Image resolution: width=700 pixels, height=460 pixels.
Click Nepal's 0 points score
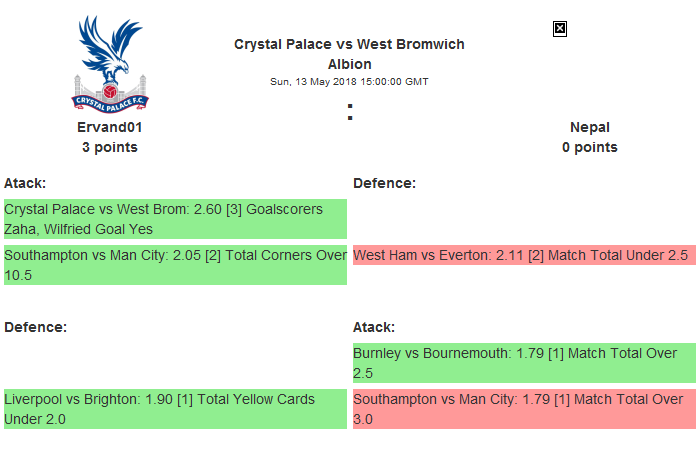pyautogui.click(x=589, y=147)
